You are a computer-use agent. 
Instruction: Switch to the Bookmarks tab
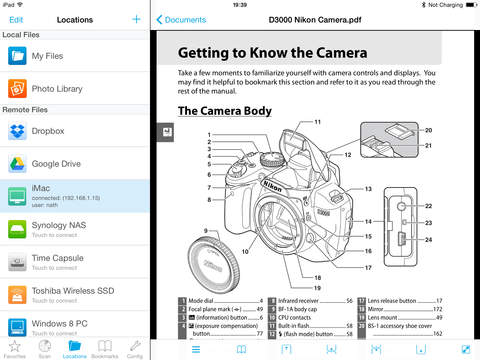click(x=105, y=350)
